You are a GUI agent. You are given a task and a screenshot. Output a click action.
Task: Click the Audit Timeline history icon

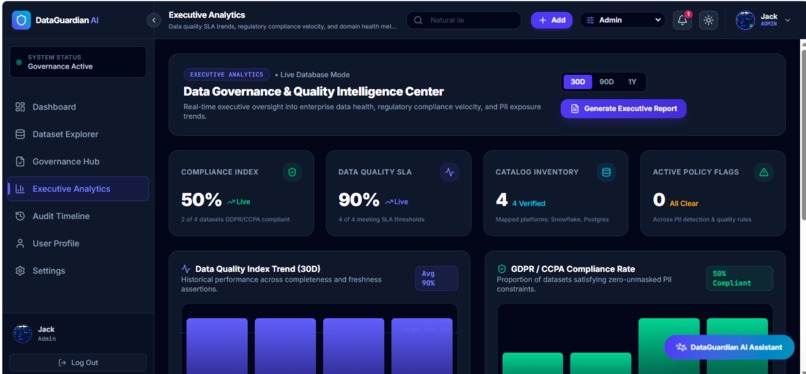point(20,216)
